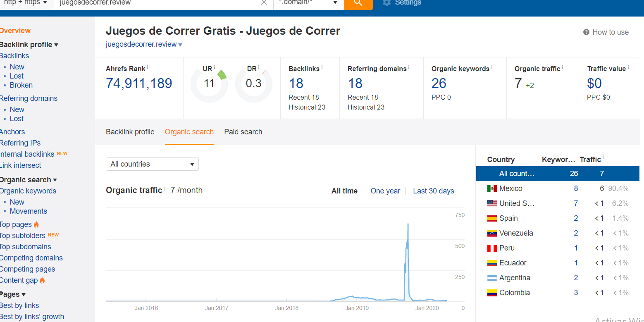Show the Last 30 days traffic range

tap(433, 191)
